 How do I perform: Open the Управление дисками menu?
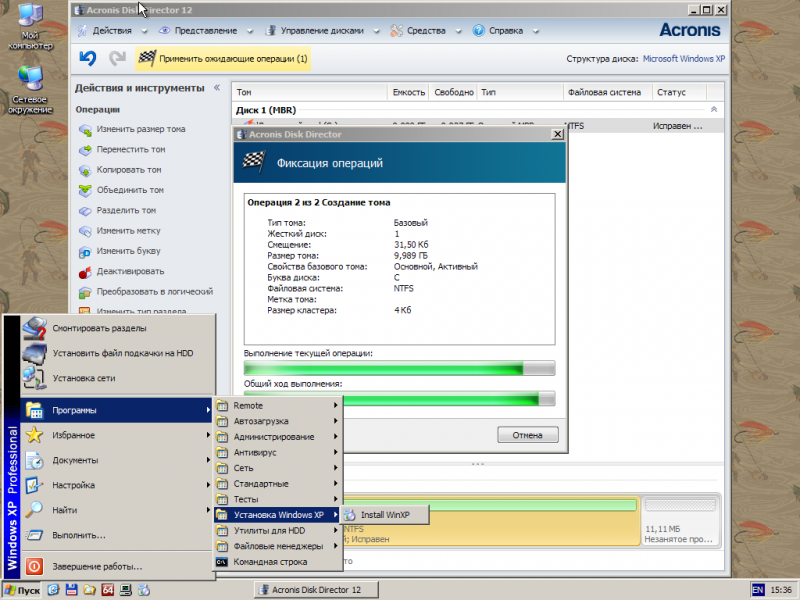[x=322, y=31]
